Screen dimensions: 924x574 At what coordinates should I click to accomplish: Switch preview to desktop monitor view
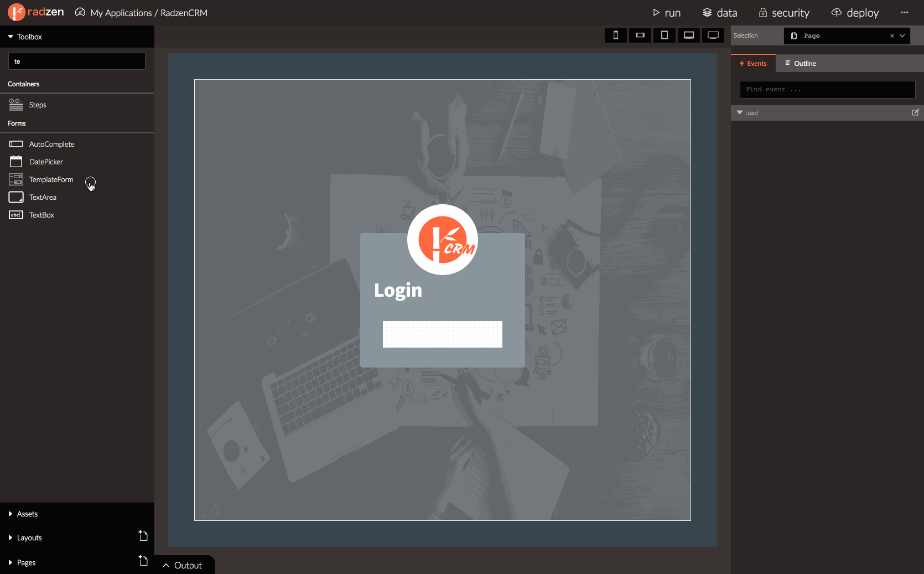point(713,35)
